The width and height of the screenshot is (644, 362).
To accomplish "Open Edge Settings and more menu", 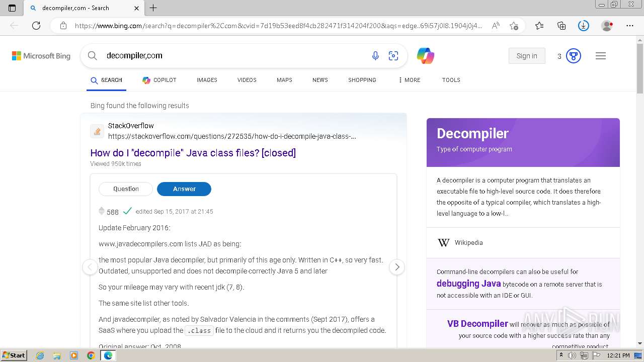I will (630, 26).
